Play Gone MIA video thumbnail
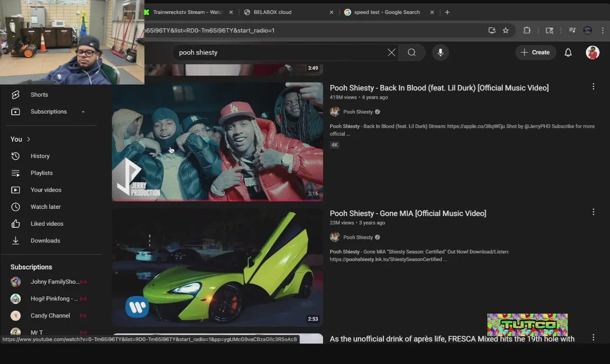The height and width of the screenshot is (364, 610). [217, 267]
